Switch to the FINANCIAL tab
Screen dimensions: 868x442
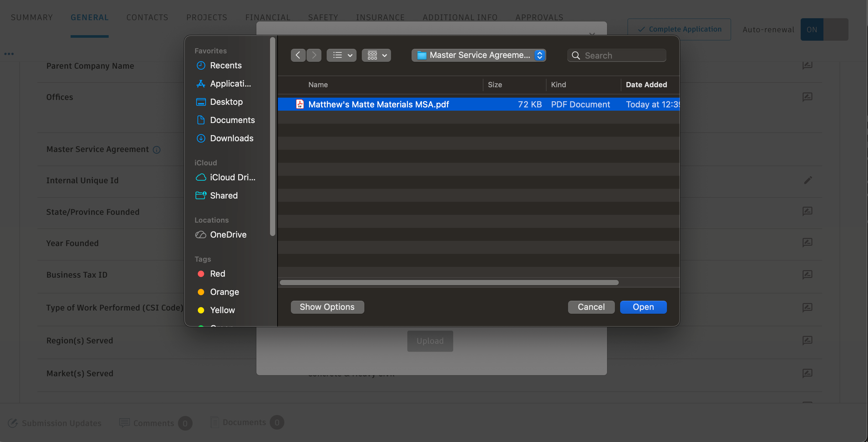point(268,17)
